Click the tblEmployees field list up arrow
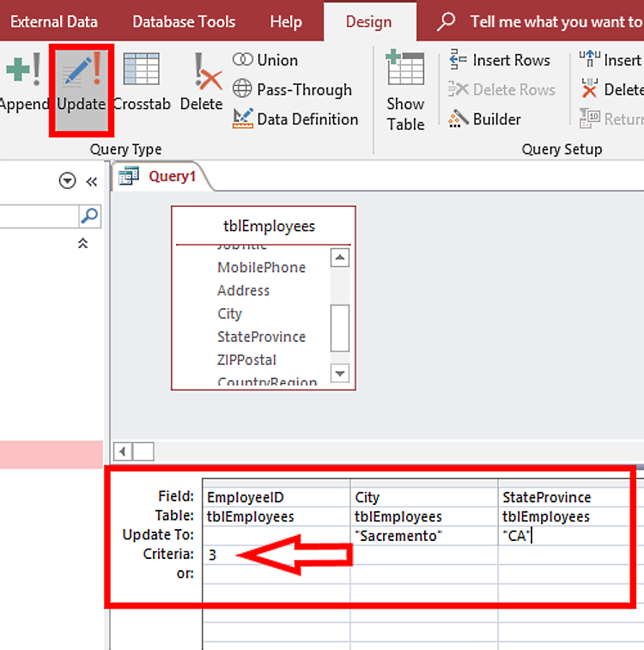This screenshot has height=650, width=644. click(x=340, y=258)
